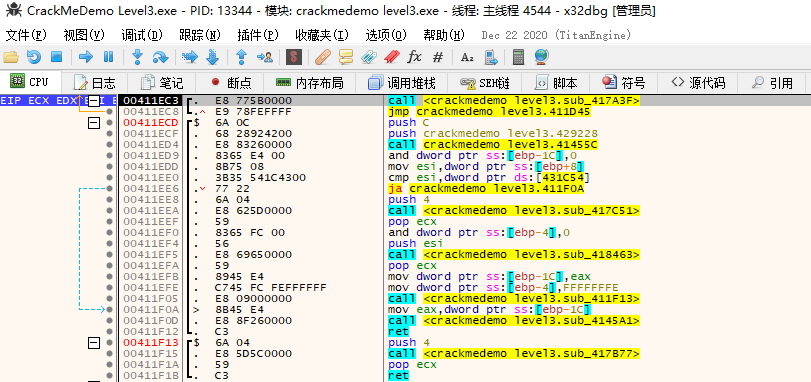The width and height of the screenshot is (811, 382).
Task: Open the Calculator icon
Action: point(518,57)
